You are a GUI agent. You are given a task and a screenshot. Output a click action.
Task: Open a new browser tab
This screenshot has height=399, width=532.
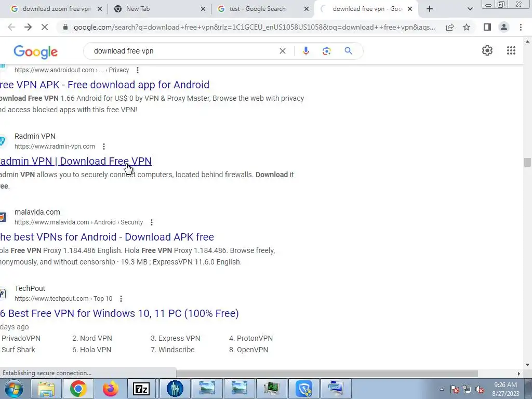click(x=430, y=9)
